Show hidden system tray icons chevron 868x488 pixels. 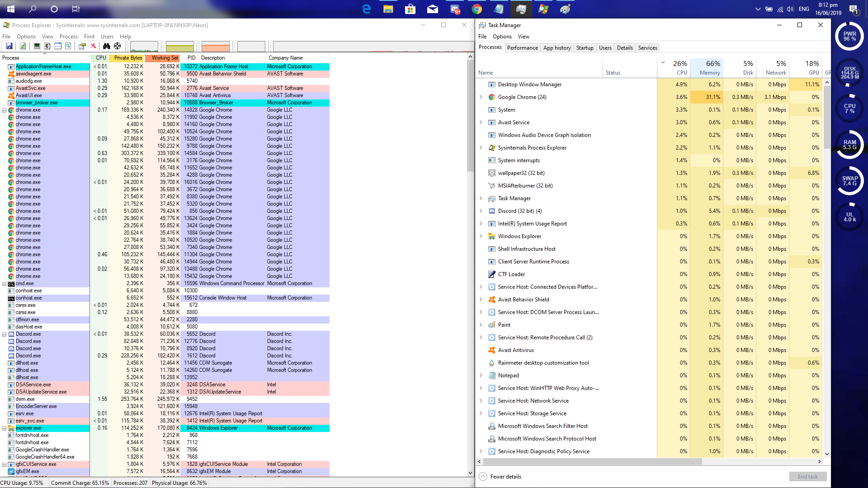click(x=758, y=9)
